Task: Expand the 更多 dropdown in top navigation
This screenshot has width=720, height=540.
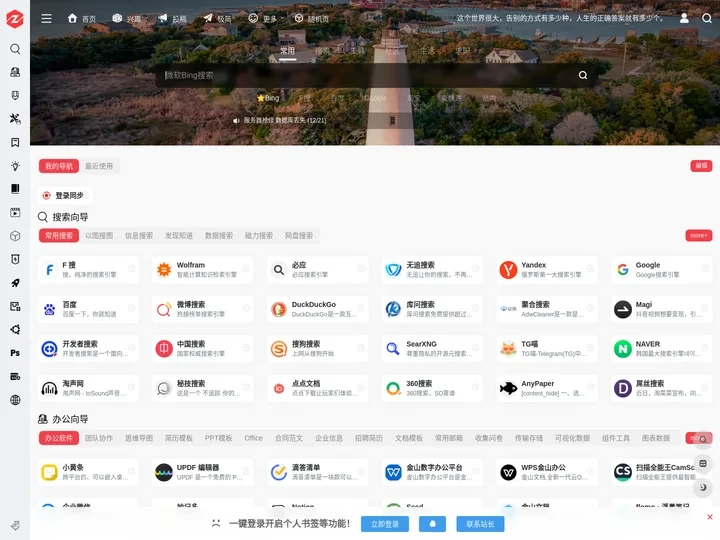Action: [x=266, y=18]
